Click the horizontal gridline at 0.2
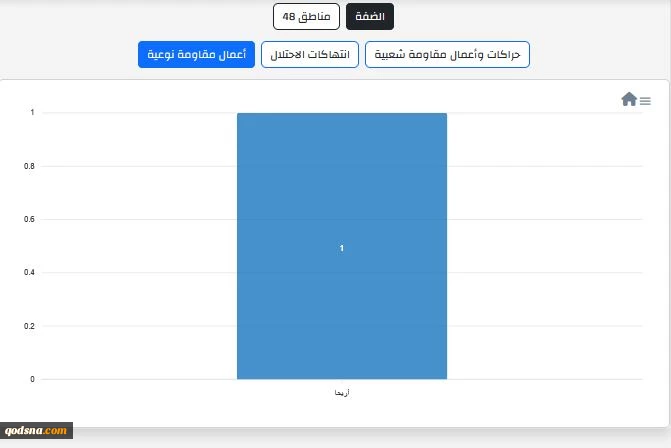Viewport: 671px width, 448px height. pyautogui.click(x=128, y=326)
